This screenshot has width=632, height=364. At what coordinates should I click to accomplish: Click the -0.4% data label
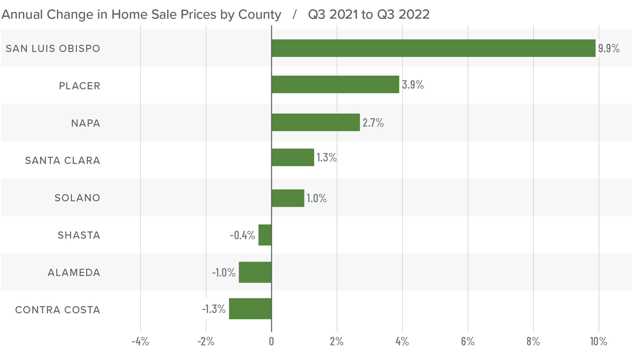pos(242,235)
